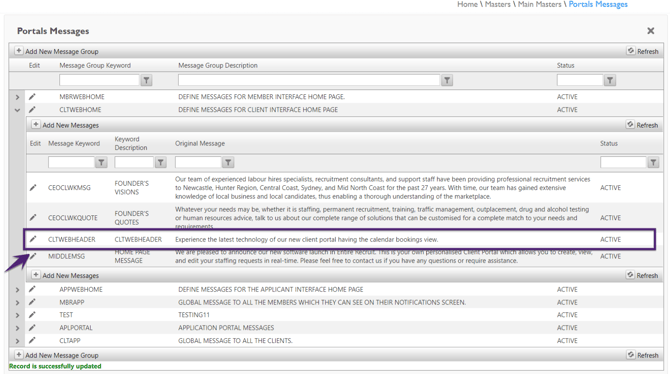Expand the TEST group row
This screenshot has height=374, width=670.
click(x=17, y=315)
